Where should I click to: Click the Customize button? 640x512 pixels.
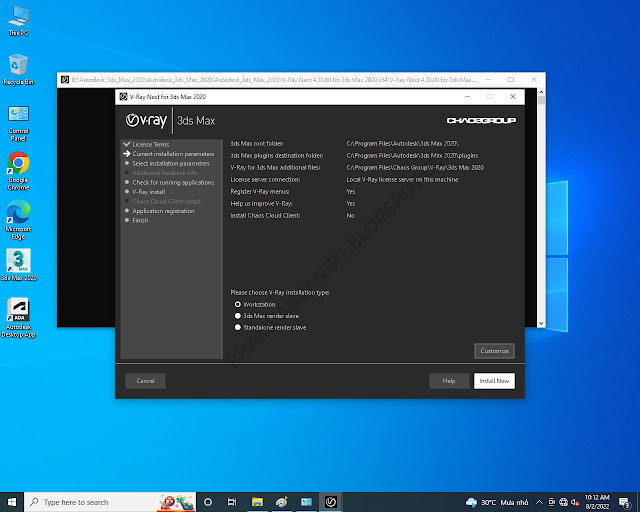[494, 351]
